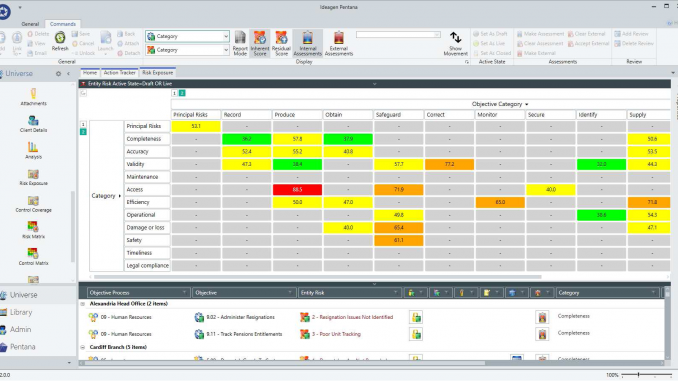Switch to Admin in navigation pane
This screenshot has width=678, height=381.
click(x=20, y=330)
